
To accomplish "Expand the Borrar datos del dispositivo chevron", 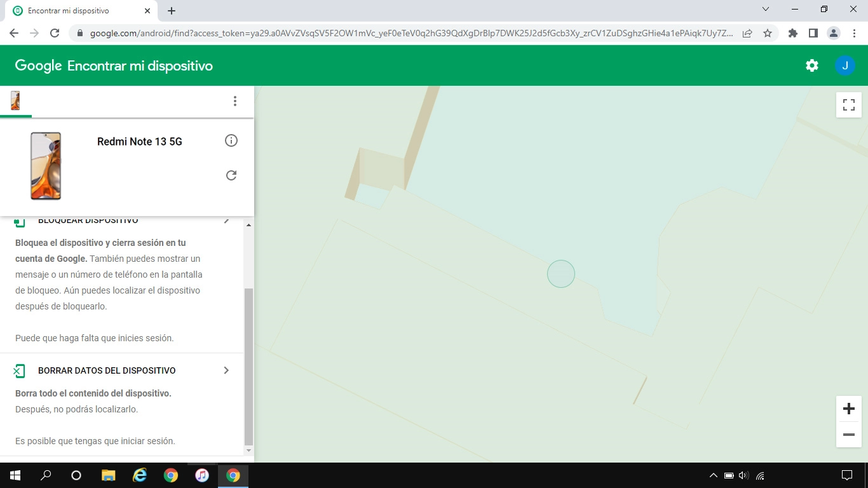I will 226,370.
